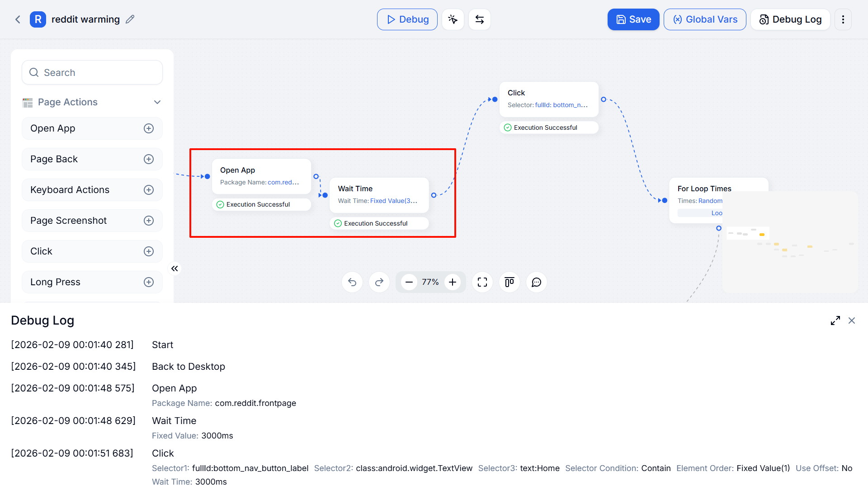Viewport: 868px width, 495px height.
Task: Open the three-dot more options menu
Action: click(843, 19)
